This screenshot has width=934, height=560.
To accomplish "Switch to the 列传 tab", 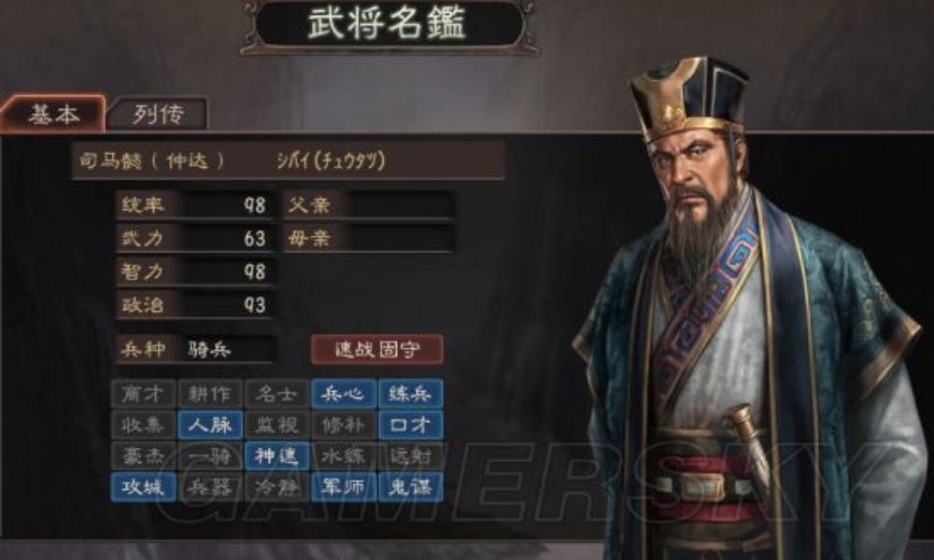I will click(x=158, y=114).
